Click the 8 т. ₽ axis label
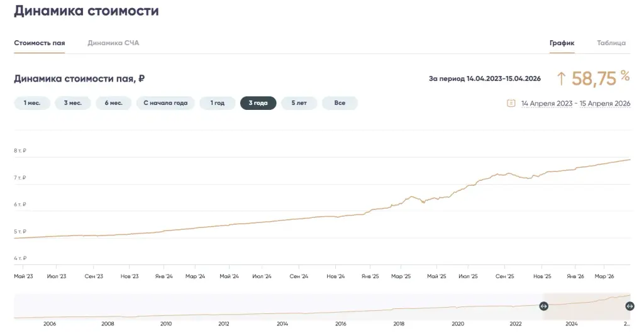The height and width of the screenshot is (336, 644). coord(20,151)
